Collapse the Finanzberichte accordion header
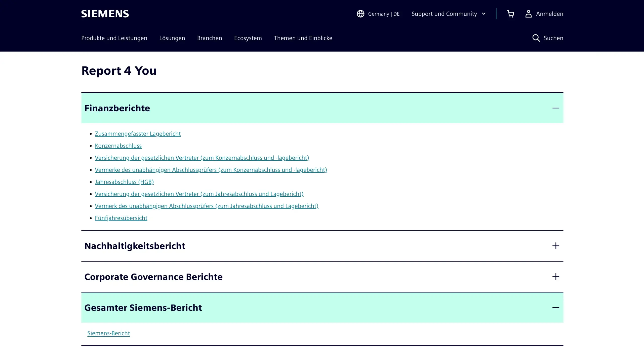Image resolution: width=644 pixels, height=355 pixels. point(117,108)
